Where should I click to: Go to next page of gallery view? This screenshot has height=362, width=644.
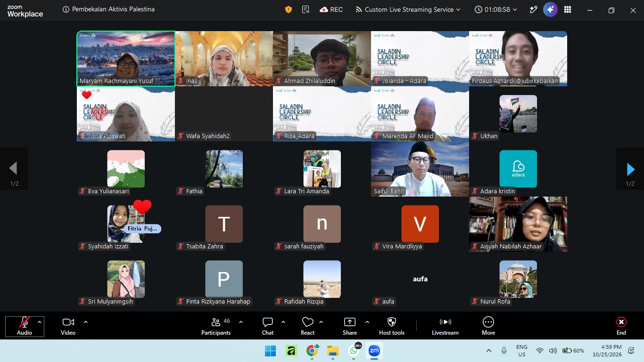[630, 169]
